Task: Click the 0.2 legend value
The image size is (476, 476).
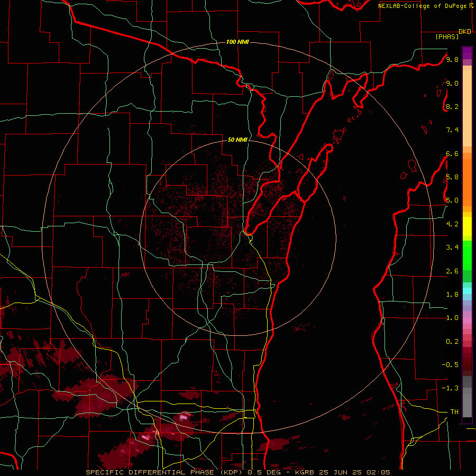Action: click(x=452, y=342)
